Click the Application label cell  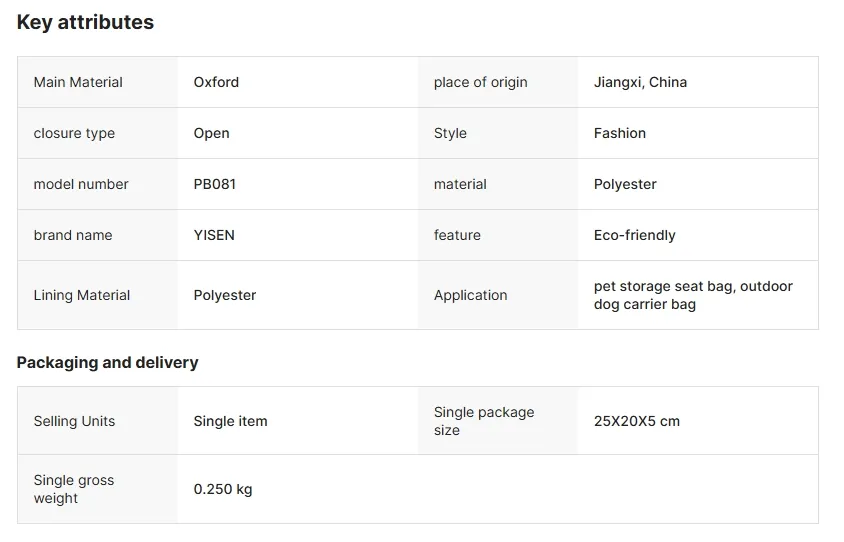pyautogui.click(x=470, y=295)
